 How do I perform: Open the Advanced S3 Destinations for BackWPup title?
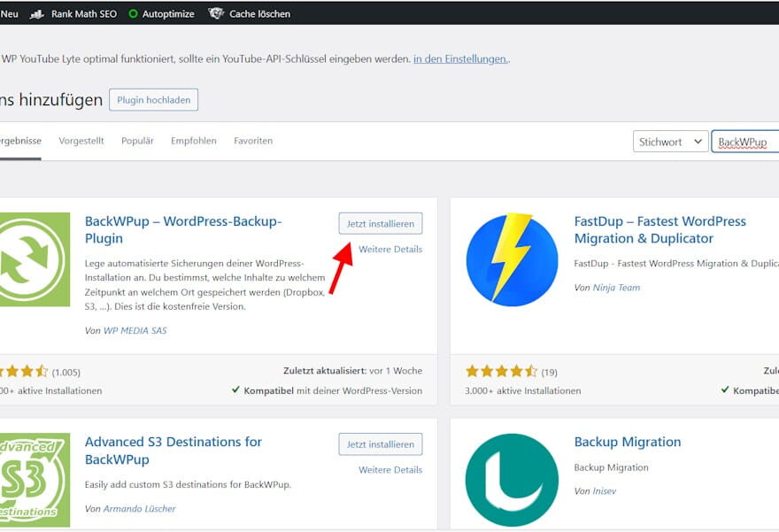coord(174,451)
